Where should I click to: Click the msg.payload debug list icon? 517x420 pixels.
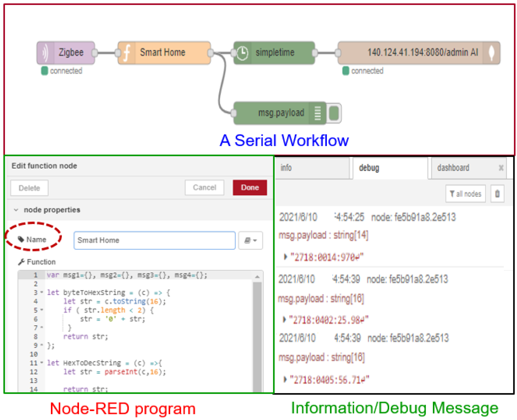[317, 113]
